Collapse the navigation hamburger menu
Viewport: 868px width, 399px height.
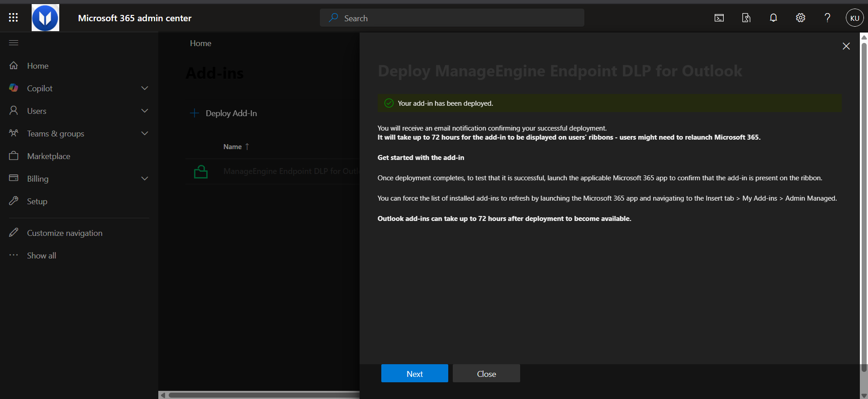(14, 43)
